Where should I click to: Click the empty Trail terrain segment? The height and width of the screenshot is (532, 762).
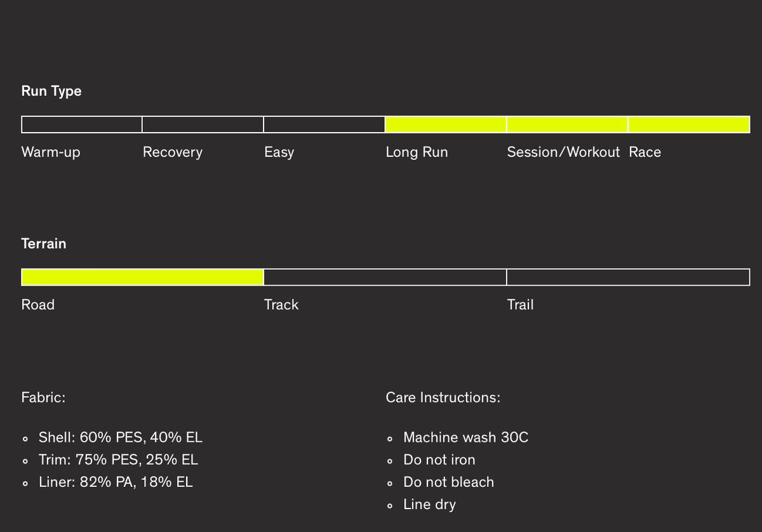click(x=628, y=277)
